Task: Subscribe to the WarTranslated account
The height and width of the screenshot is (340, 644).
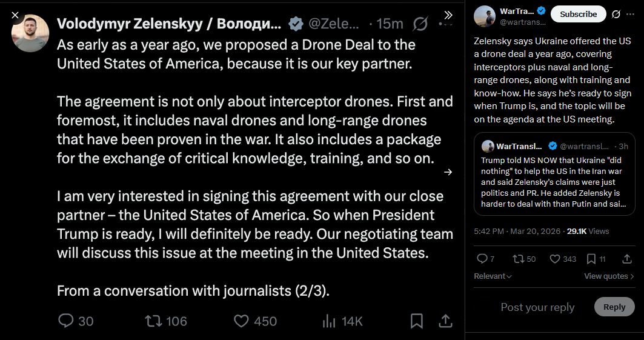Action: pyautogui.click(x=578, y=14)
